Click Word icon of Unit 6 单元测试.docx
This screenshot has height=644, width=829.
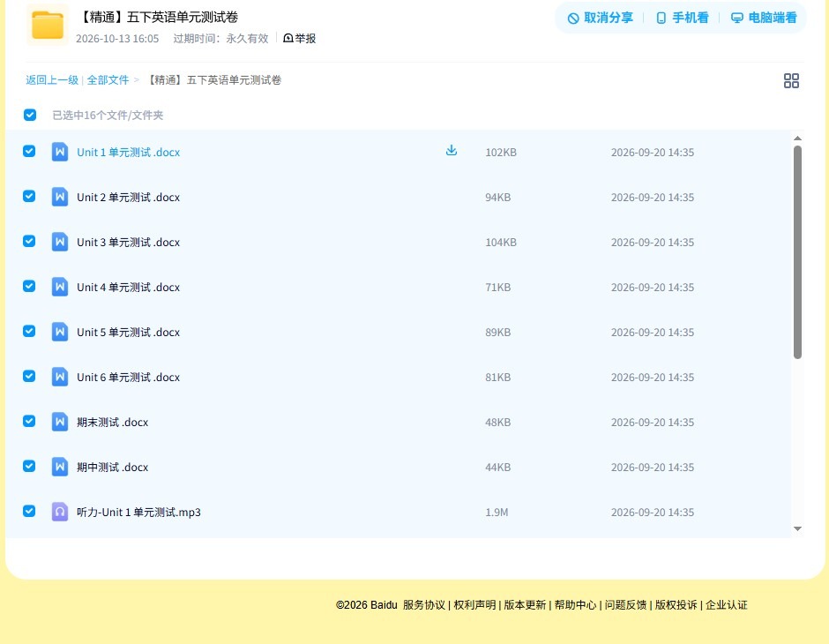pyautogui.click(x=60, y=377)
